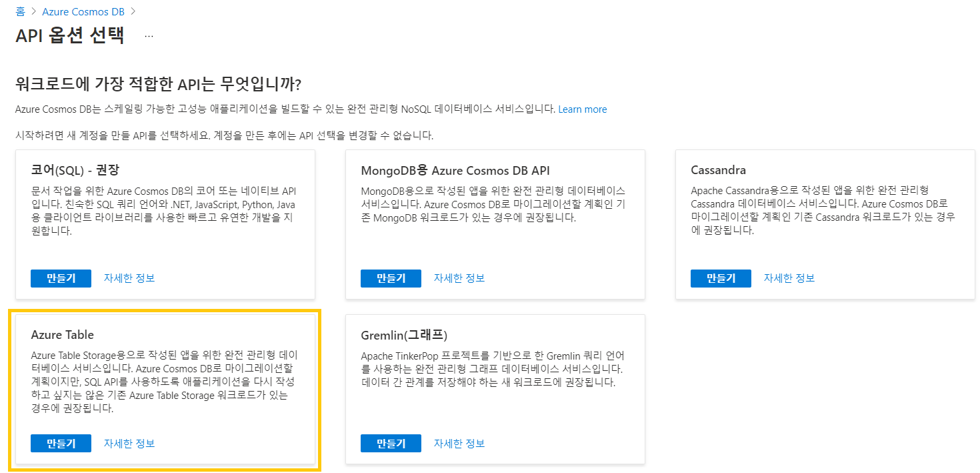Viewport: 980px width, 473px height.
Task: Click 만들기 in the Gremlin(그래프) card
Action: [x=391, y=443]
